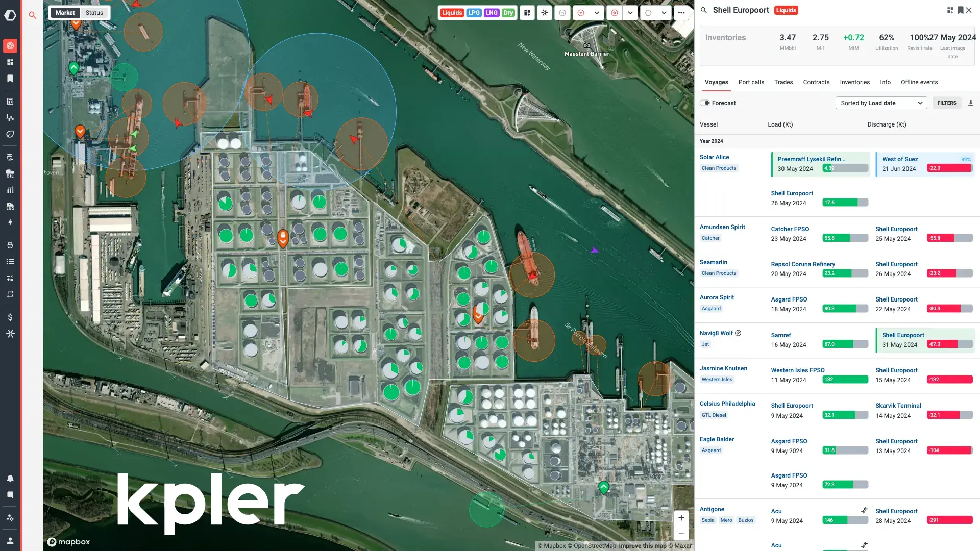Toggle the Dry commodity filter
Viewport: 980px width, 551px height.
[508, 12]
